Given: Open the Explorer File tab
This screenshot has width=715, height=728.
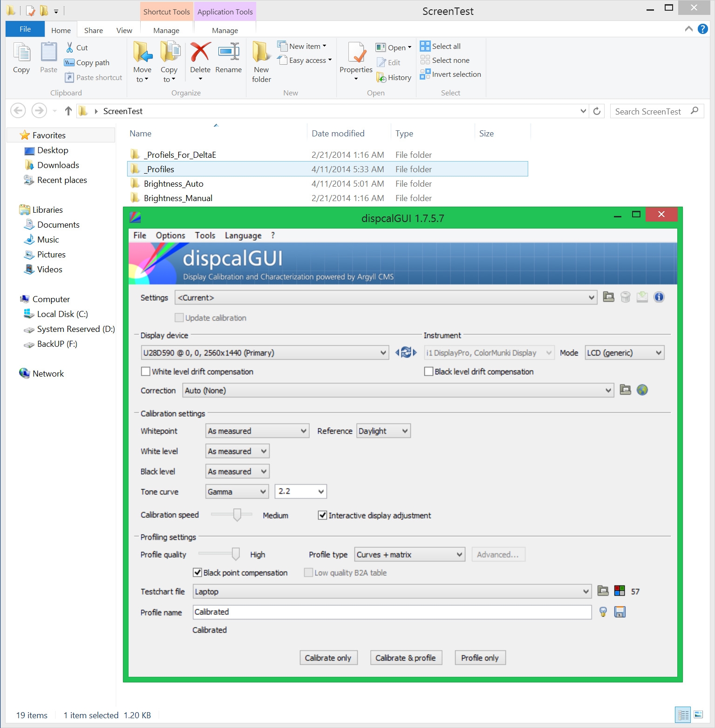Looking at the screenshot, I should [25, 29].
